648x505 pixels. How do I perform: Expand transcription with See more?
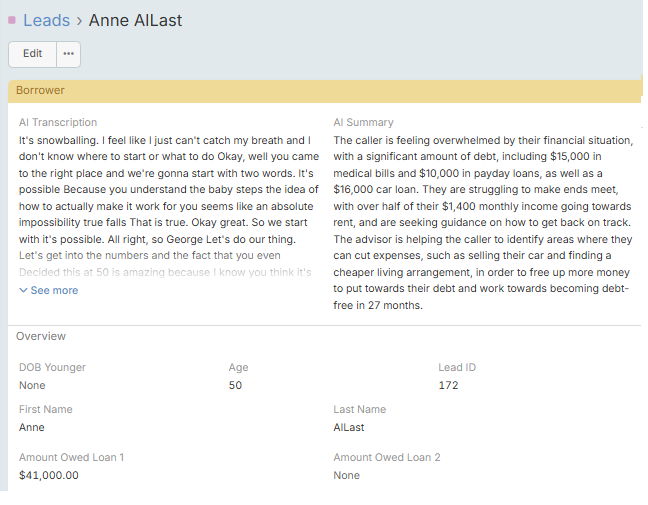[x=53, y=291]
